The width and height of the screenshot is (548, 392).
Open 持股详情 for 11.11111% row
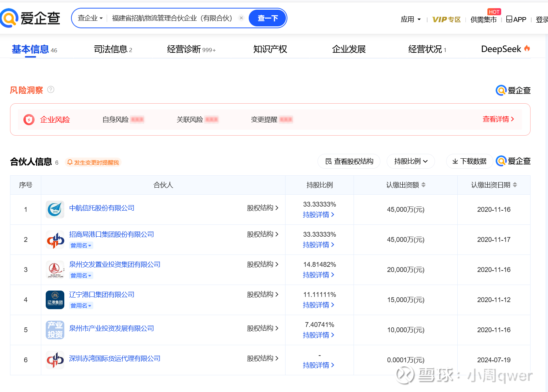(x=319, y=305)
